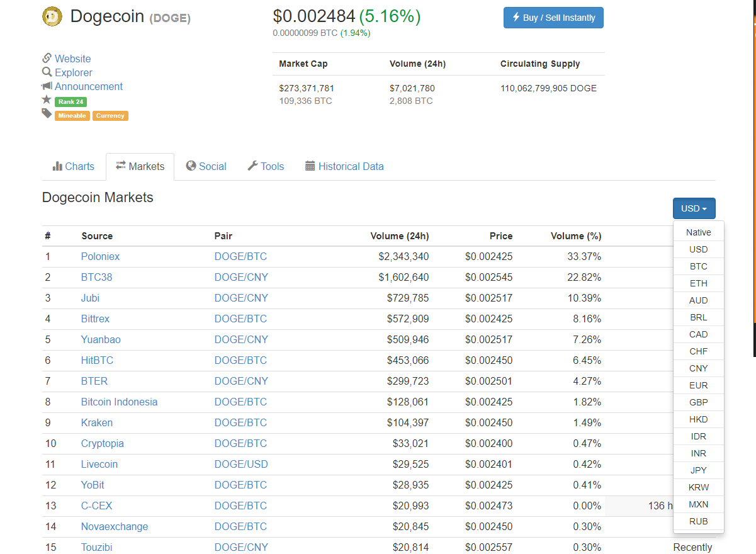Choose KRW currency option

pos(699,487)
